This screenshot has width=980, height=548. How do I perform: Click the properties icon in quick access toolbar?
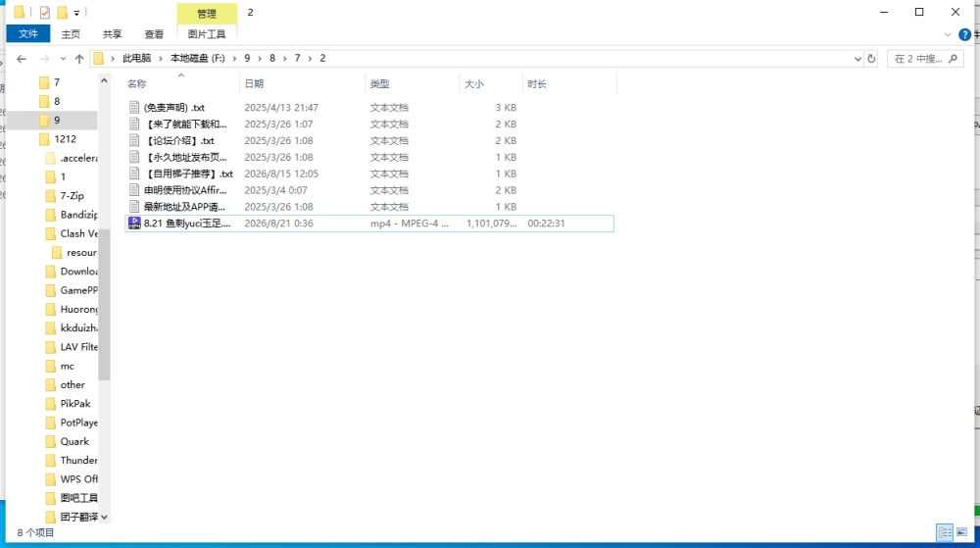click(44, 12)
